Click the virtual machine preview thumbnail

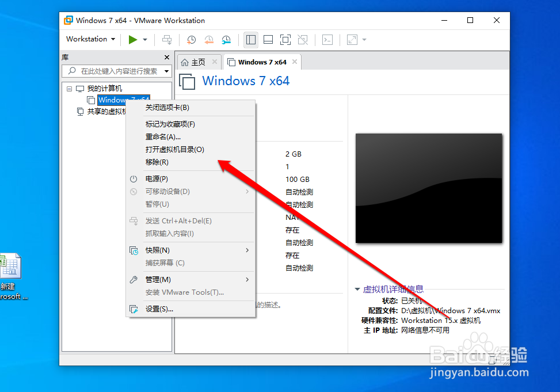point(429,188)
